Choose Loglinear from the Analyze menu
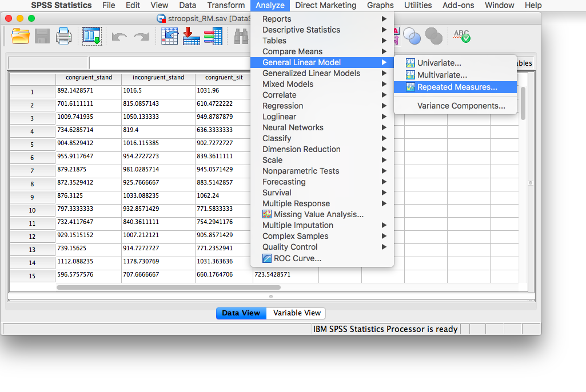This screenshot has width=586, height=392. pos(322,117)
